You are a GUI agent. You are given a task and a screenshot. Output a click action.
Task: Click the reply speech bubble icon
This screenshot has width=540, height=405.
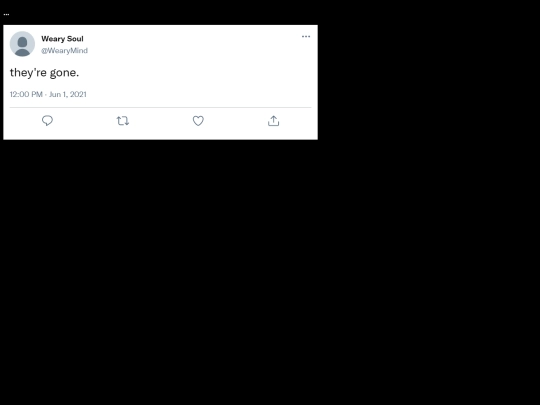coord(47,121)
